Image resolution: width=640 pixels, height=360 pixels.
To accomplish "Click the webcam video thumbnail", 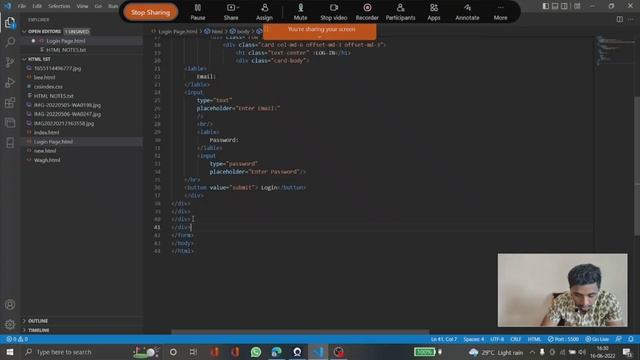I will click(562, 290).
